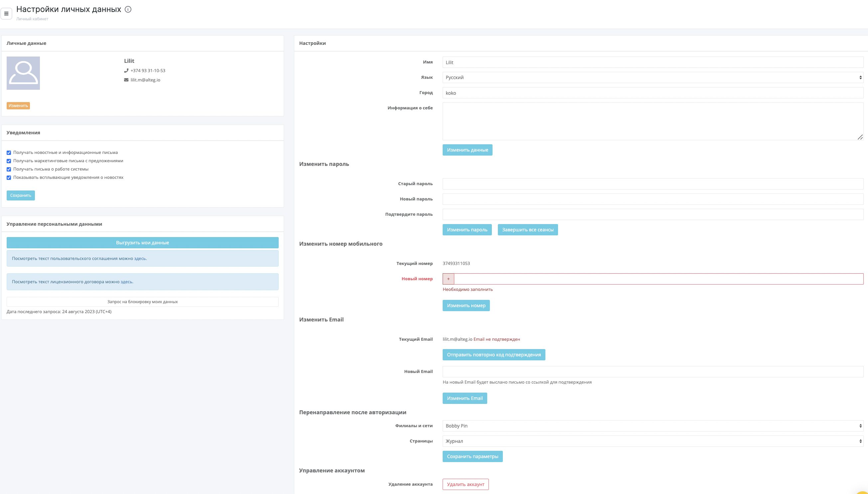This screenshot has width=868, height=494.
Task: Click the textarea resize handle
Action: pos(860,137)
